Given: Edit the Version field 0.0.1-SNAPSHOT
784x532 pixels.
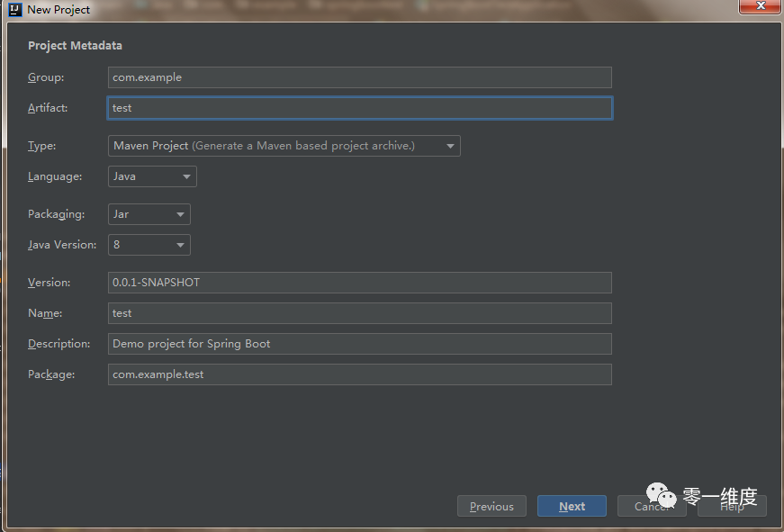Looking at the screenshot, I should [359, 283].
